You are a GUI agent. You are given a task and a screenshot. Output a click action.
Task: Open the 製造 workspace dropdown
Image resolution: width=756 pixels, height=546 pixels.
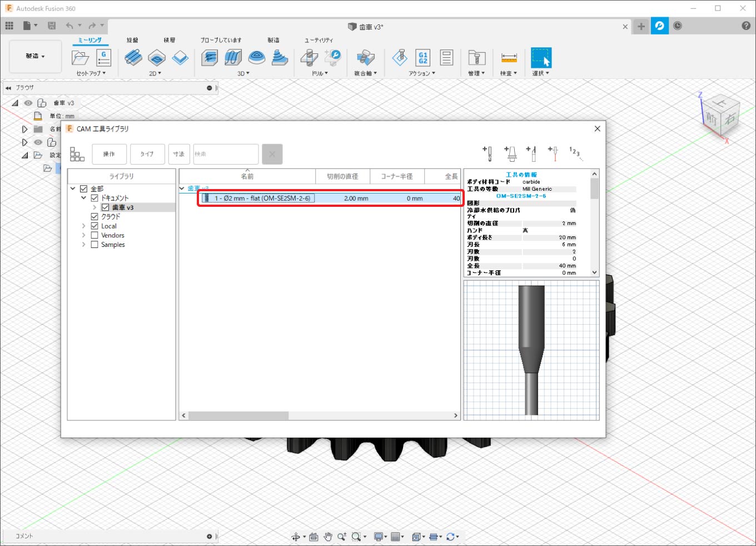pos(35,56)
